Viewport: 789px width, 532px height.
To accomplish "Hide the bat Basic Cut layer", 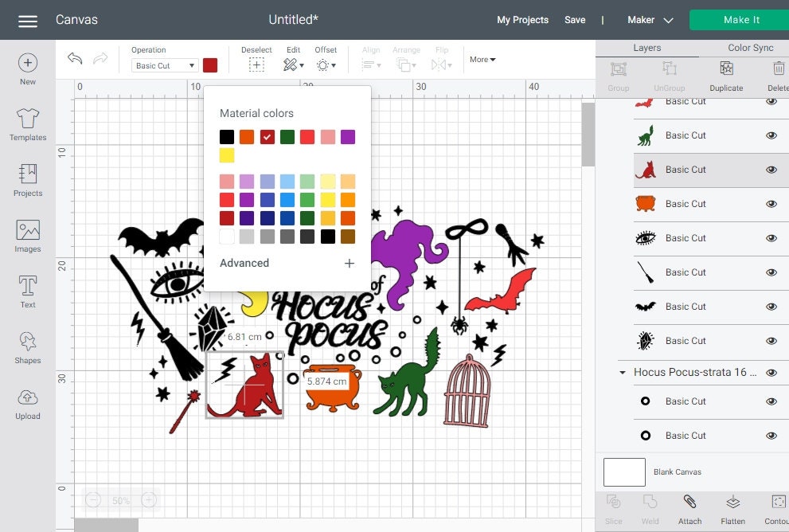I will (x=771, y=307).
